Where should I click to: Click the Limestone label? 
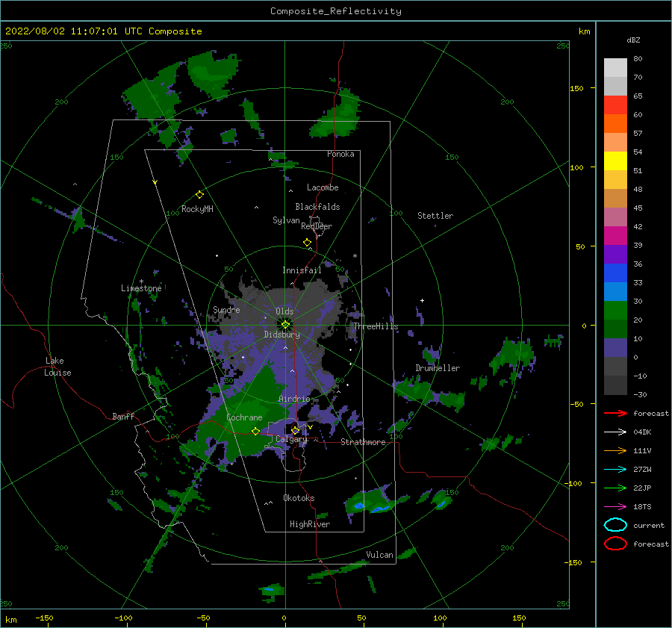[141, 288]
